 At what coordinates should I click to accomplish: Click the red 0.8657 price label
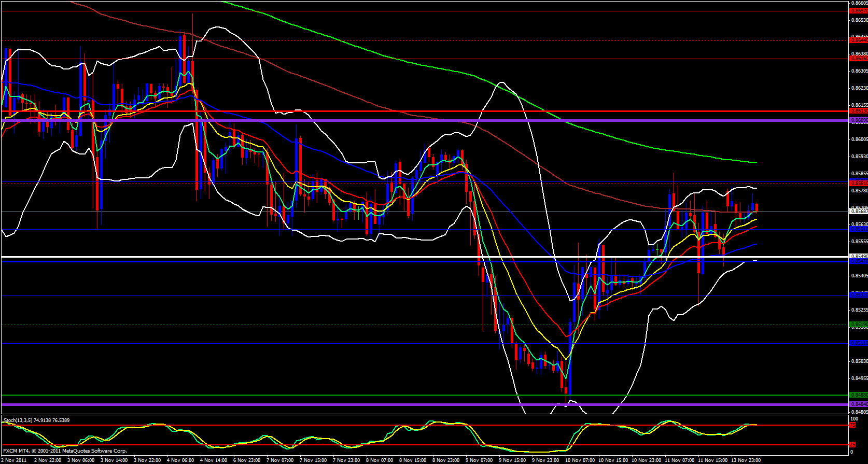point(858,10)
